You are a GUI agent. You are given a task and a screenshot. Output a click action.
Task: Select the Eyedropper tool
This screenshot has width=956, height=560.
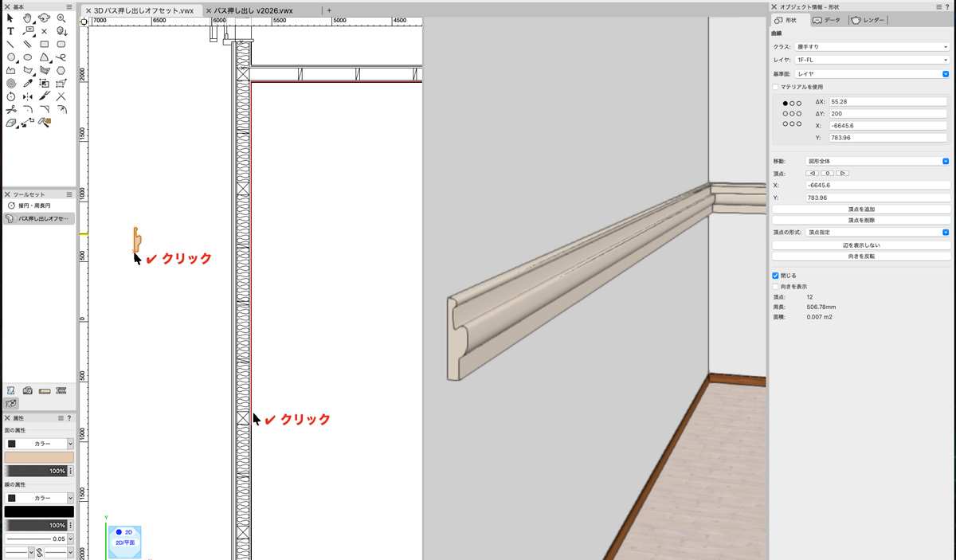[27, 83]
